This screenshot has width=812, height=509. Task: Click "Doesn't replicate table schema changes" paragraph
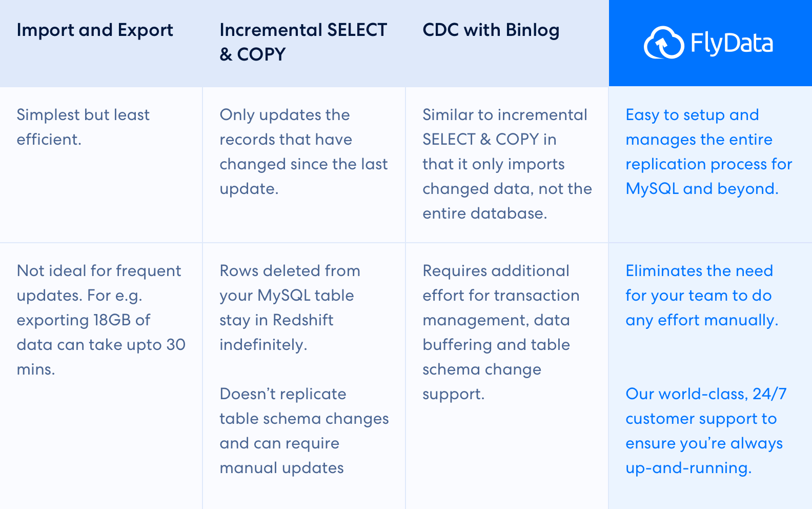point(304,430)
